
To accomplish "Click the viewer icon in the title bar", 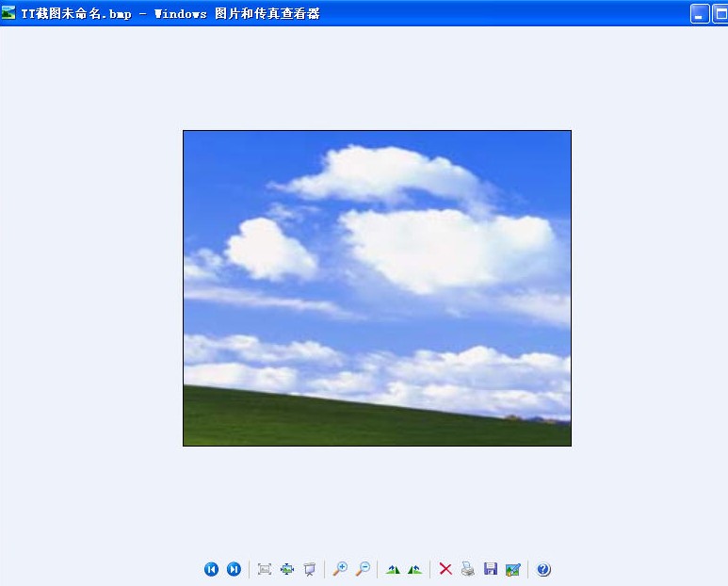I will point(8,13).
